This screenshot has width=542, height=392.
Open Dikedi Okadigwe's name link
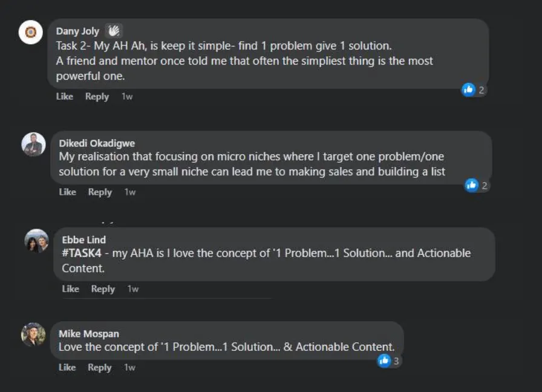97,143
